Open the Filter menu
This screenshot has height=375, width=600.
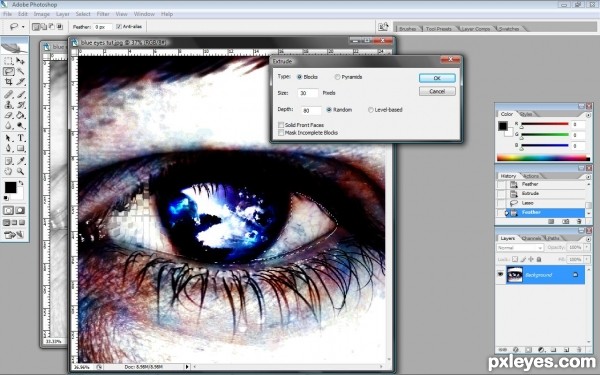103,14
